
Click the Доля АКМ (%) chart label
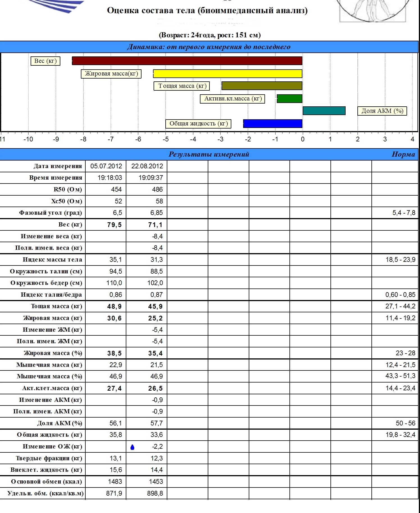(x=382, y=111)
